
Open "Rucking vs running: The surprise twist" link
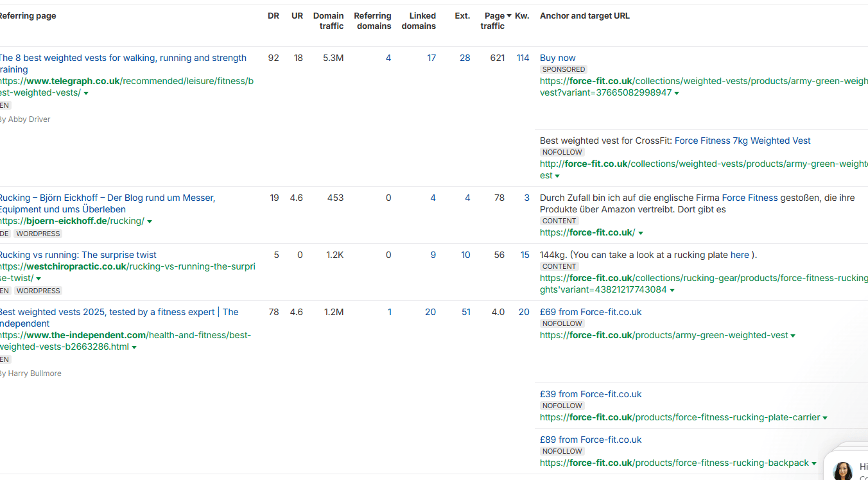click(77, 255)
